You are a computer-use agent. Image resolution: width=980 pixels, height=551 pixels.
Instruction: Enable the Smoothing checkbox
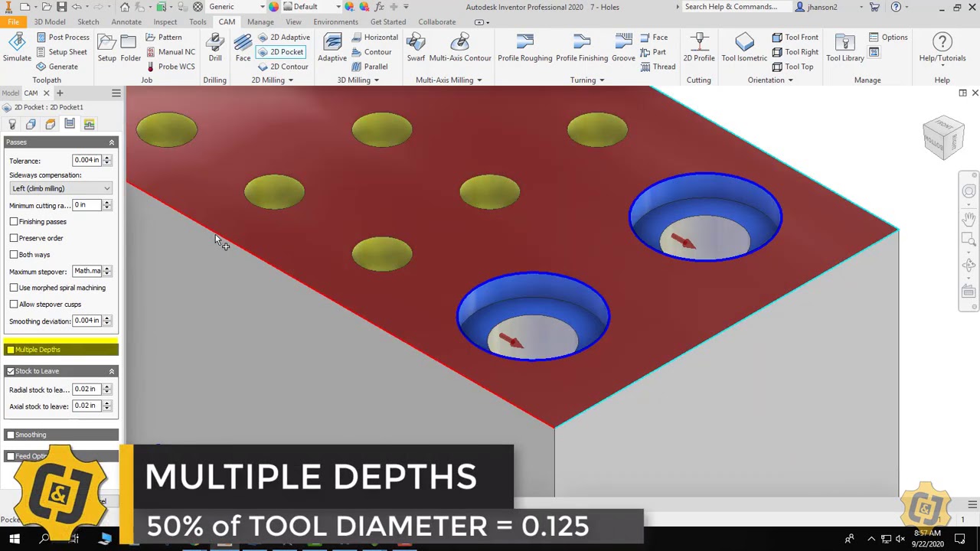click(11, 435)
